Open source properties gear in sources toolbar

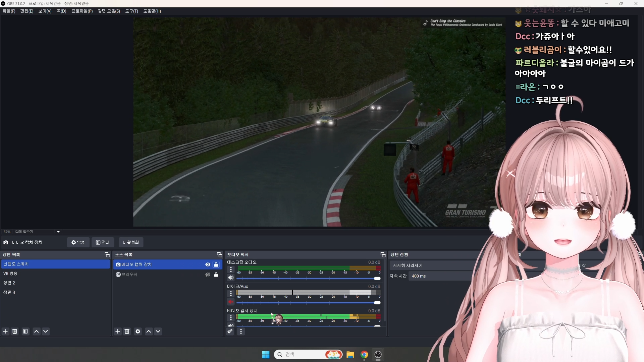pos(138,331)
